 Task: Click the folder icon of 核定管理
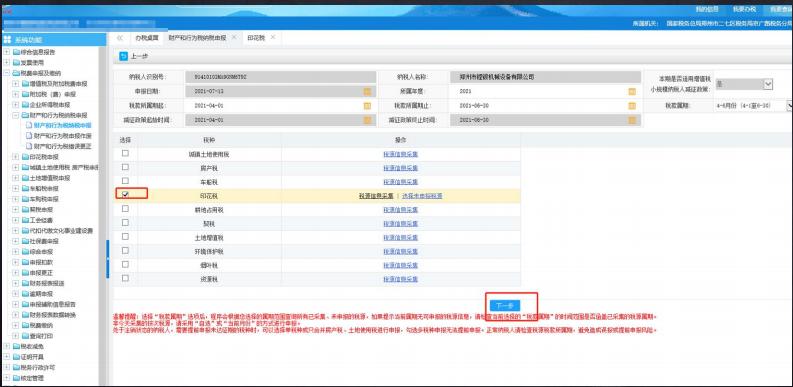coord(16,378)
